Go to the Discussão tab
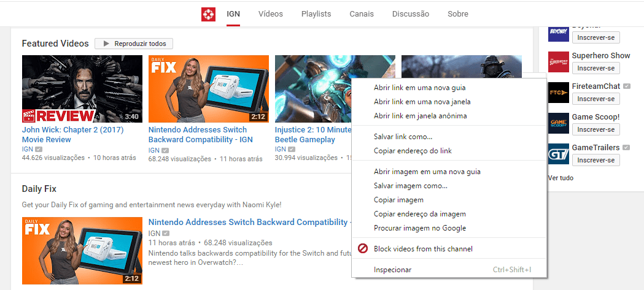Viewport: 644px width, 290px height. [411, 14]
